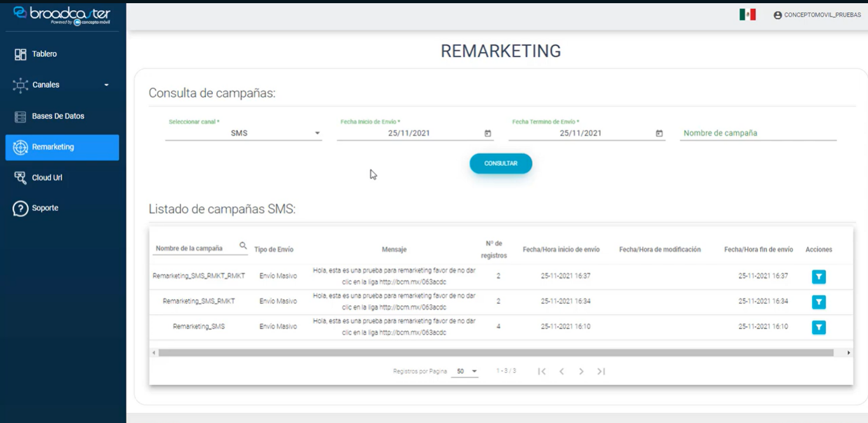
Task: Go to next page of results
Action: click(581, 371)
